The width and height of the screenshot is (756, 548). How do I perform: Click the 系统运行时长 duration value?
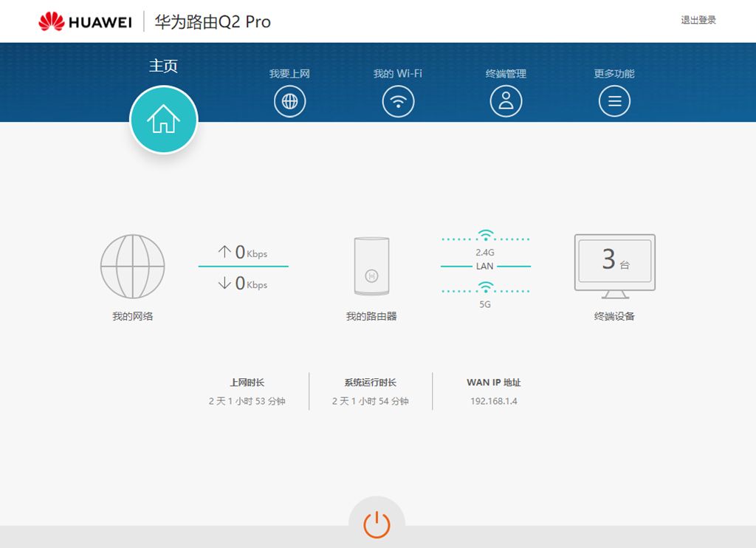[371, 401]
